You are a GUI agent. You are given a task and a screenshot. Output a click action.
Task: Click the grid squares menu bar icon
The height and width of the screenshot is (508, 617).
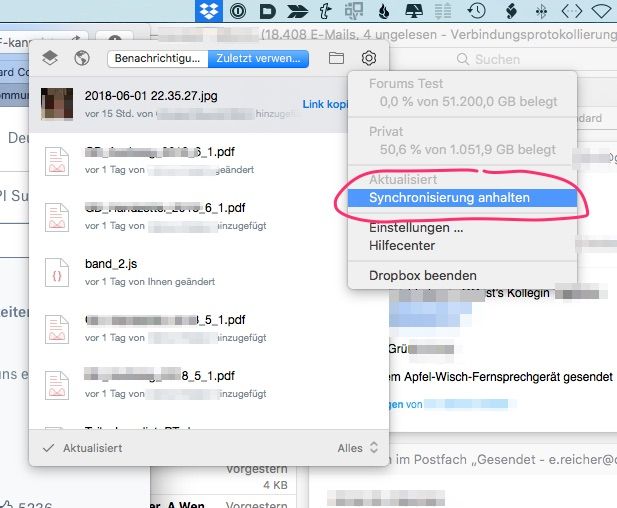tap(354, 11)
